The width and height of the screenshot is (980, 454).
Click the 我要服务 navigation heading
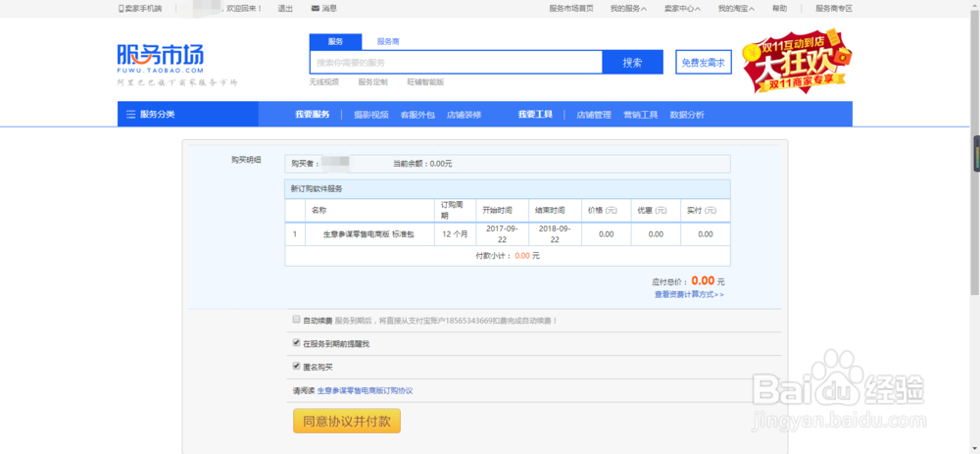[x=312, y=115]
